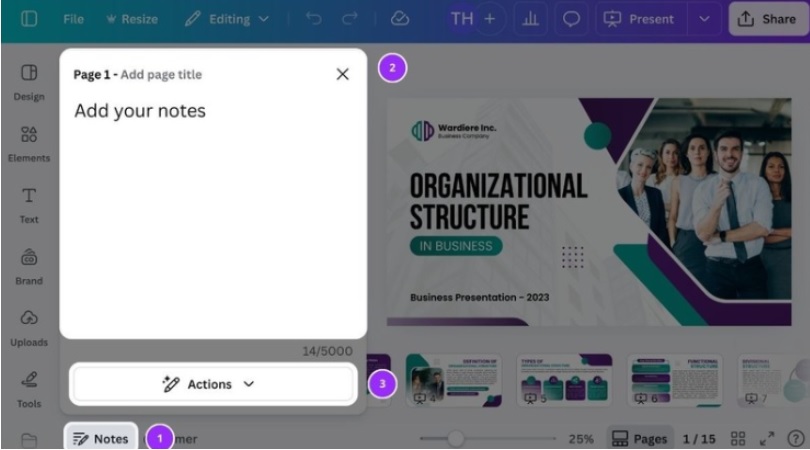Select the ORGANIZATIONAL STRUCTURE title on slide

click(x=499, y=201)
